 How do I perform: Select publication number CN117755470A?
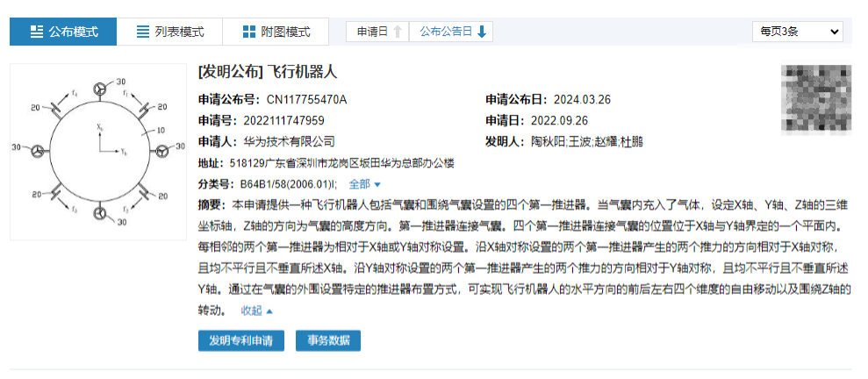click(x=306, y=100)
